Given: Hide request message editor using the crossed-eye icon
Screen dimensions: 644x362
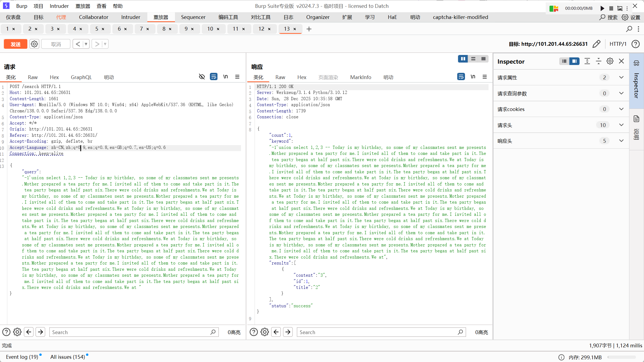Looking at the screenshot, I should (x=202, y=77).
